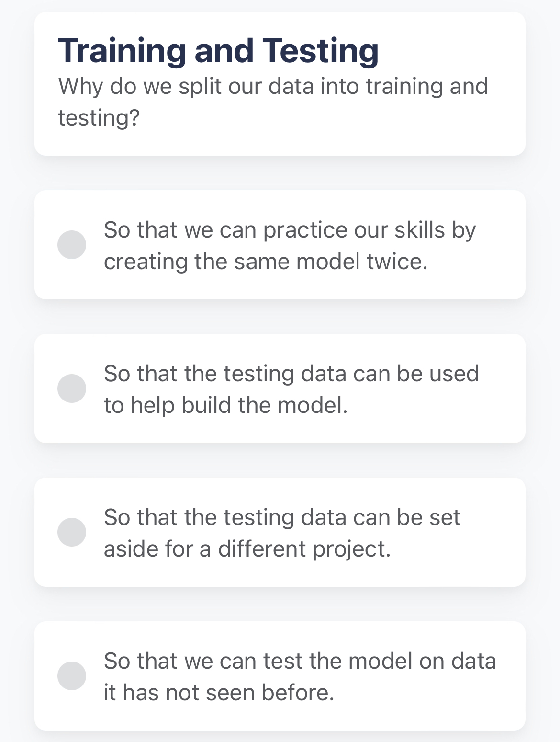This screenshot has height=742, width=560.
Task: Select the radio button for 'practice our skills' option
Action: pos(72,244)
